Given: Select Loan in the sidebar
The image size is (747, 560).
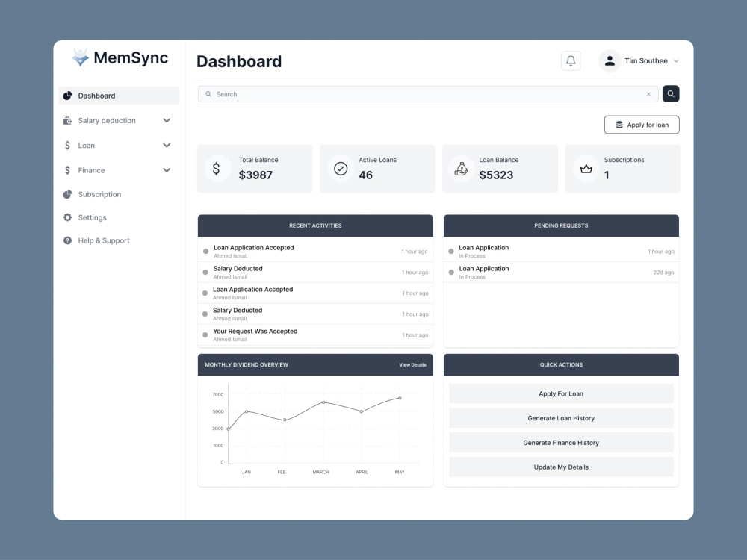Looking at the screenshot, I should pos(86,146).
